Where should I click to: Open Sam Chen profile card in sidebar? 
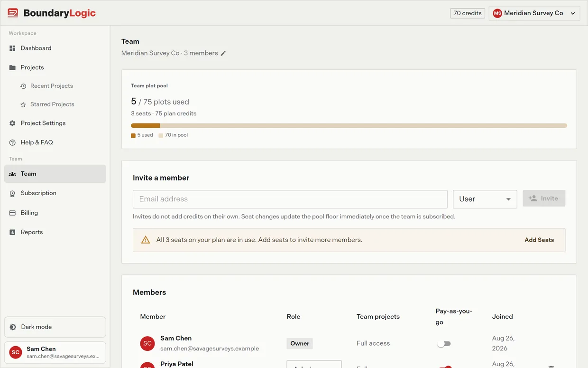(x=55, y=352)
